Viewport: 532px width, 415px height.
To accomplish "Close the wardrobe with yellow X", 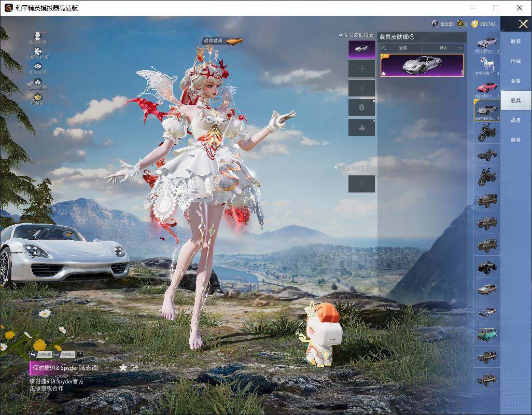I will click(523, 24).
